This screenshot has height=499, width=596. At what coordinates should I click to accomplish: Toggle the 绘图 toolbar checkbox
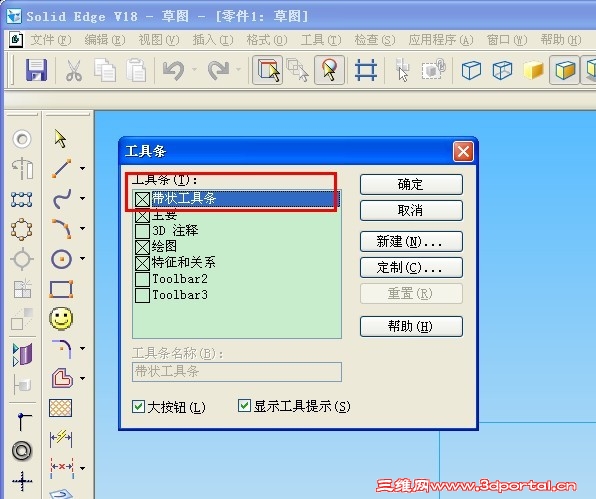(143, 247)
